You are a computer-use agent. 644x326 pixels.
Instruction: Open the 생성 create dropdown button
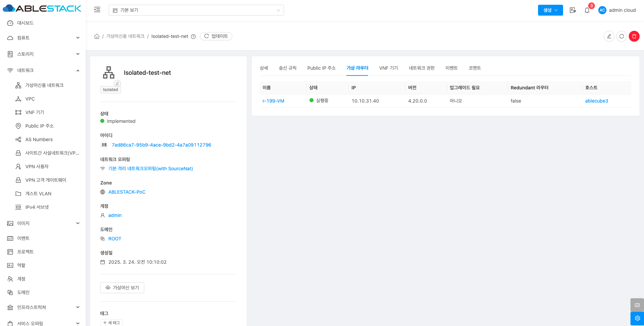pos(550,10)
